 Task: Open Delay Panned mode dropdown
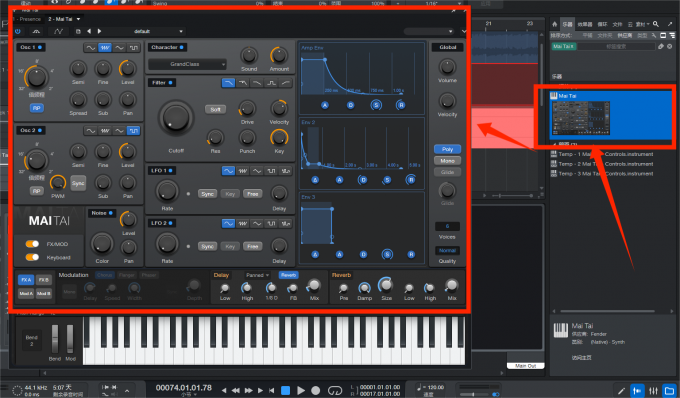257,275
